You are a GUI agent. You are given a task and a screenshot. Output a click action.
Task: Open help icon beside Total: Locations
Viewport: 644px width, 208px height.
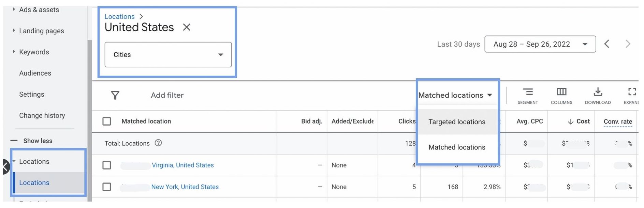coord(158,143)
